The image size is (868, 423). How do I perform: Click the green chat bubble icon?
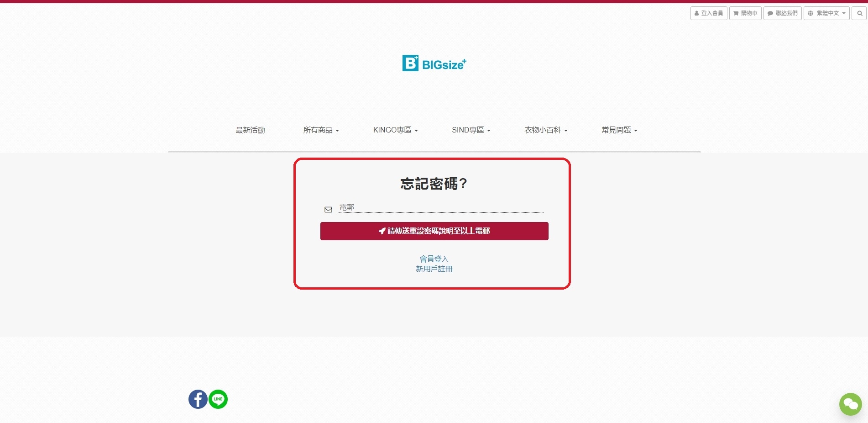(851, 404)
